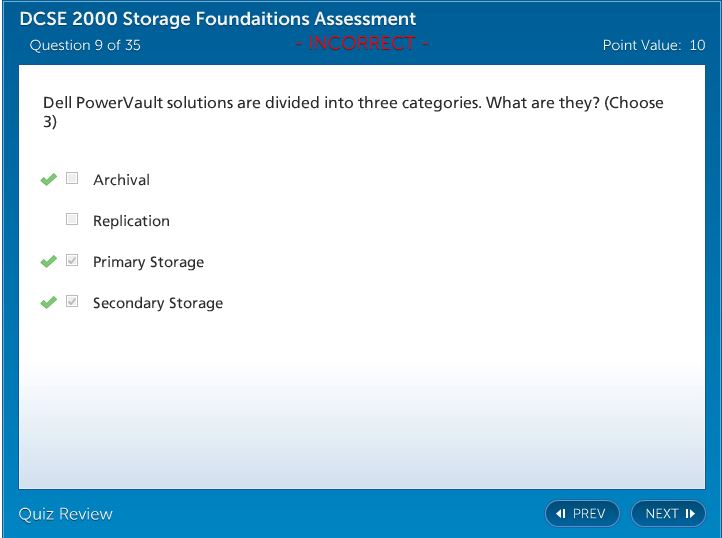Screen dimensions: 722x538
Task: Pick the Primary Storage answer label
Action: click(148, 262)
